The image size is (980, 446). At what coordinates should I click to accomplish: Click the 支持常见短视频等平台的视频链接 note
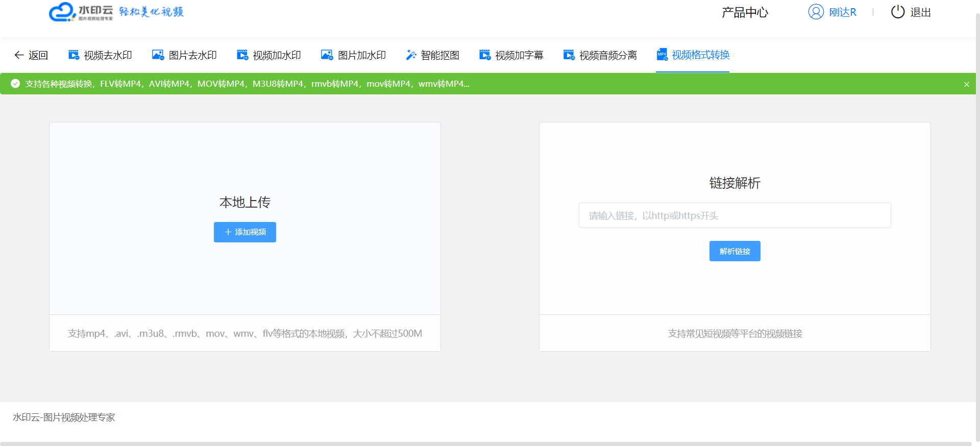735,334
